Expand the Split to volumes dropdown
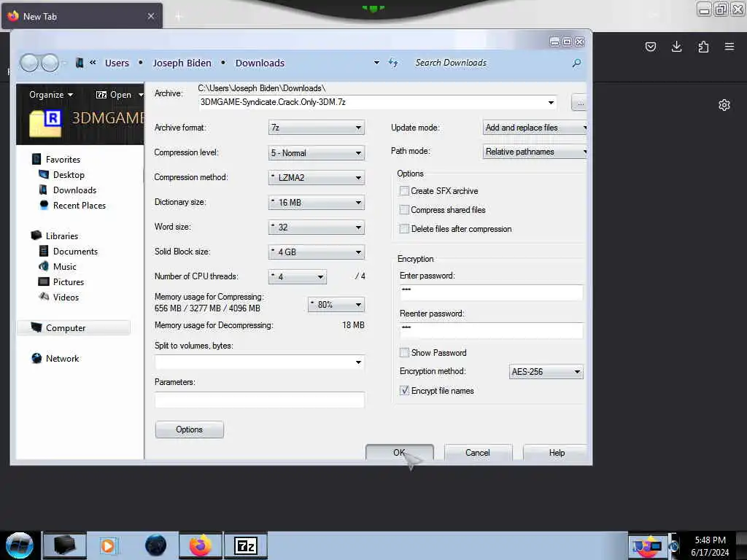747x560 pixels. [358, 362]
